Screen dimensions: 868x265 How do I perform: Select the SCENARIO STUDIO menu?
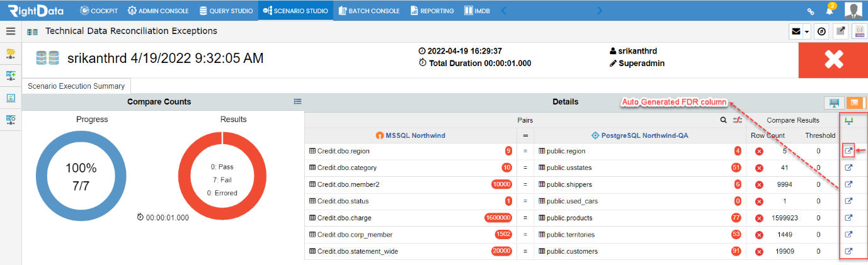[295, 11]
